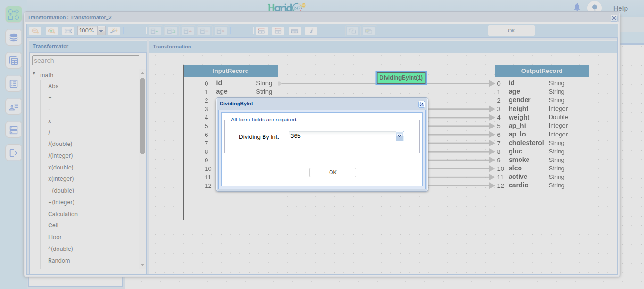
Task: Select the ^(double) function
Action: pyautogui.click(x=60, y=249)
